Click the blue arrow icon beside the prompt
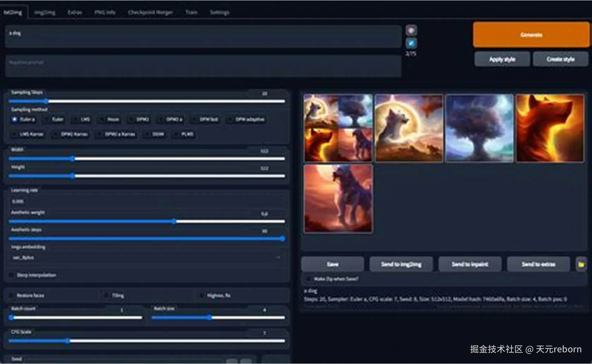The height and width of the screenshot is (364, 592). (x=411, y=43)
